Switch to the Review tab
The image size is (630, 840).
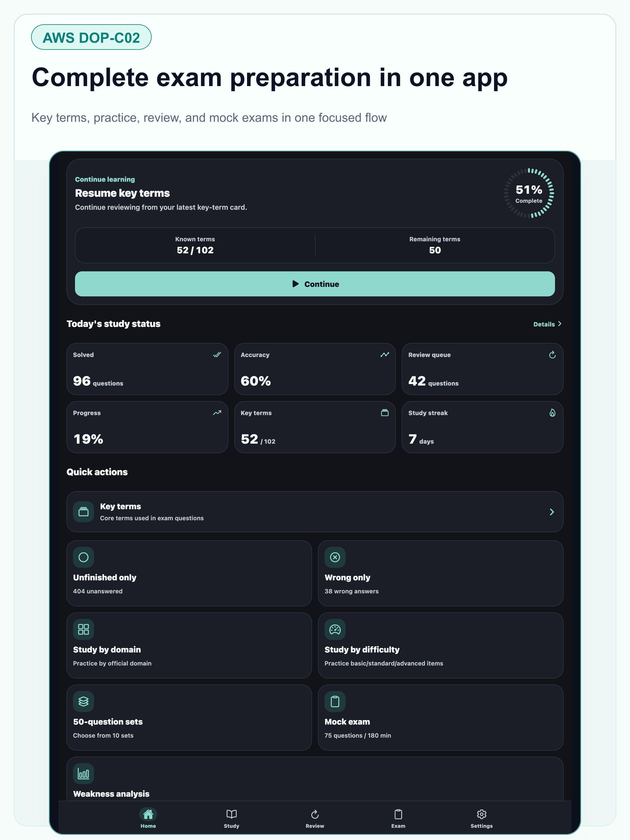[315, 818]
